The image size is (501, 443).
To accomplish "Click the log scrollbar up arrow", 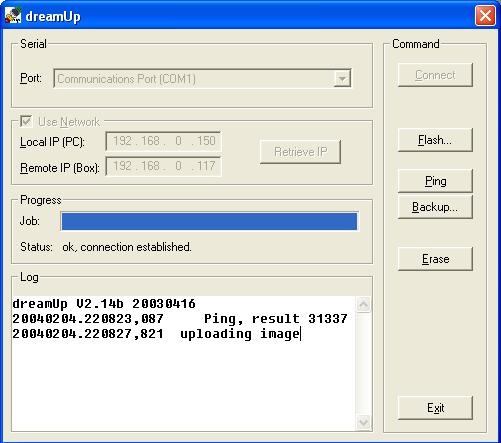I will click(x=363, y=304).
